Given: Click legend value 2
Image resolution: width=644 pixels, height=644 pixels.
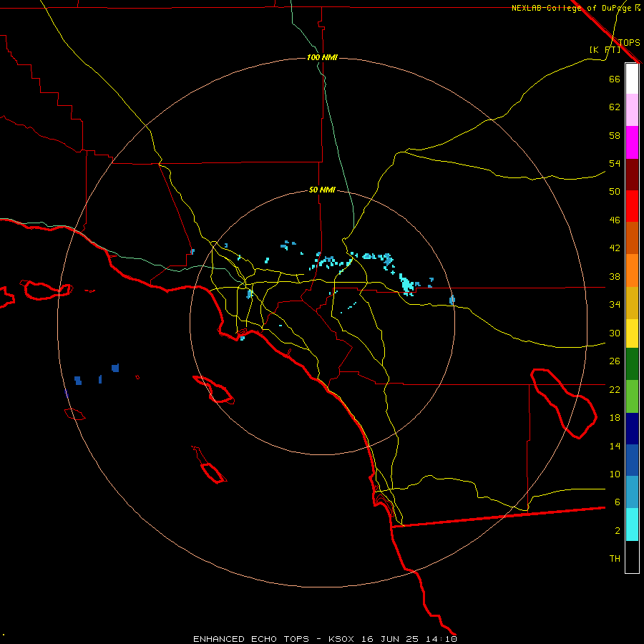Looking at the screenshot, I should point(617,531).
